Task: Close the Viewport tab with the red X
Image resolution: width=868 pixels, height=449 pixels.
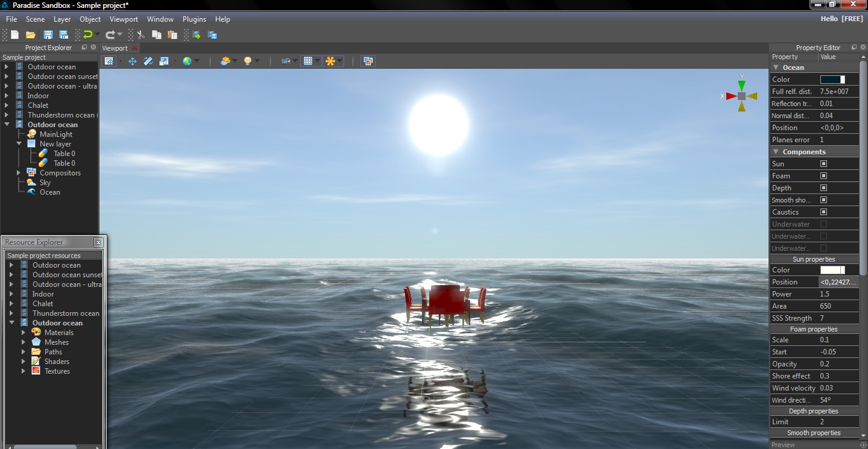Action: [134, 48]
